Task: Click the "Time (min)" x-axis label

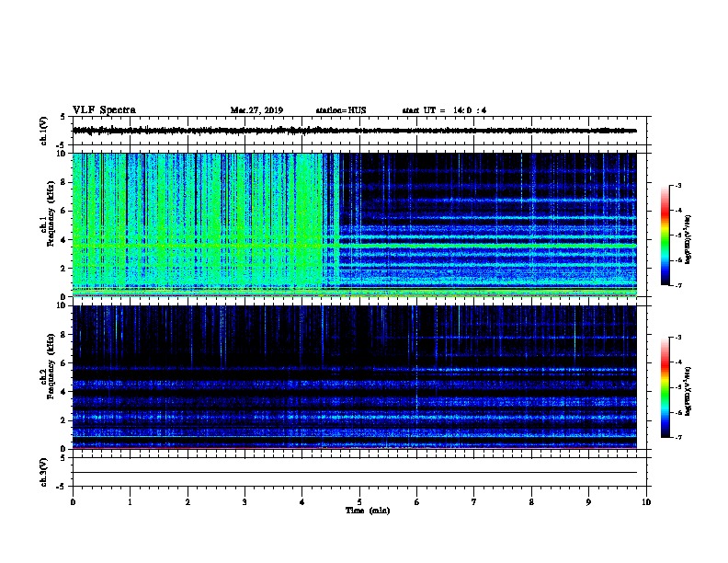Action: coord(368,511)
